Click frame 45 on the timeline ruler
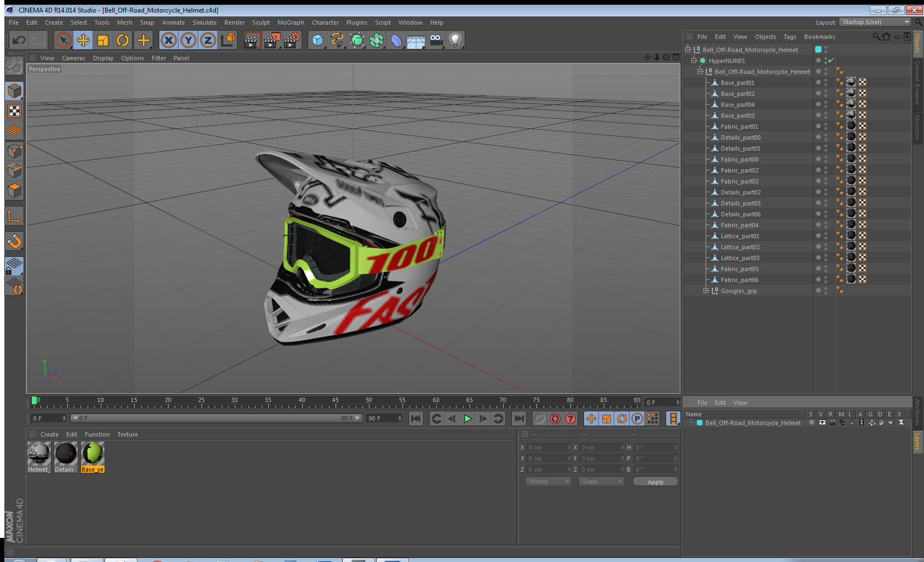924x562 pixels. (335, 402)
